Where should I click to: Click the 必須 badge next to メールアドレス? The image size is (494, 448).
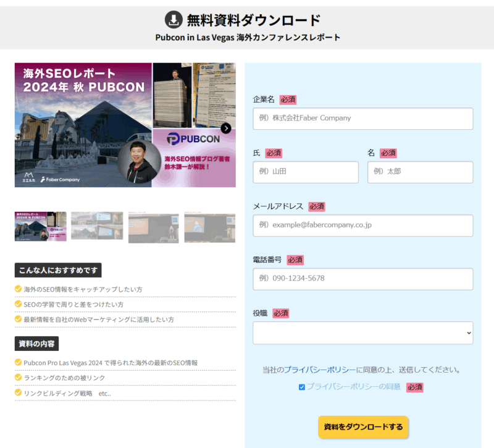[317, 206]
